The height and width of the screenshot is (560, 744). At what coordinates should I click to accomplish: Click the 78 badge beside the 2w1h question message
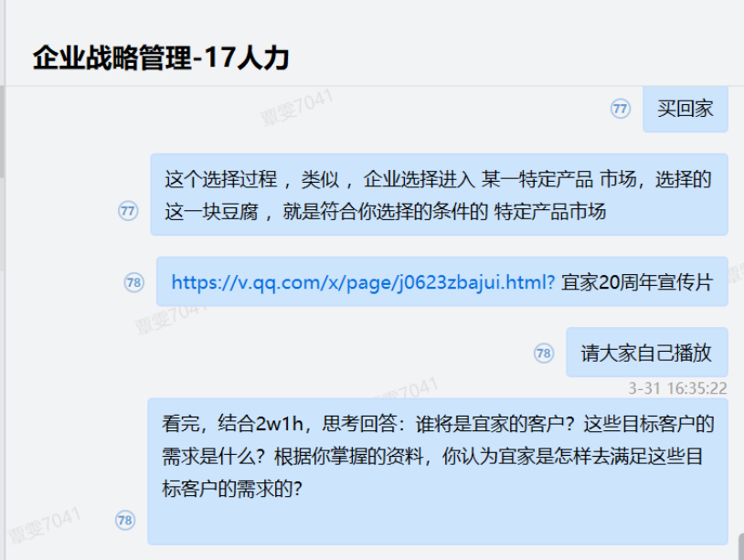[x=125, y=520]
